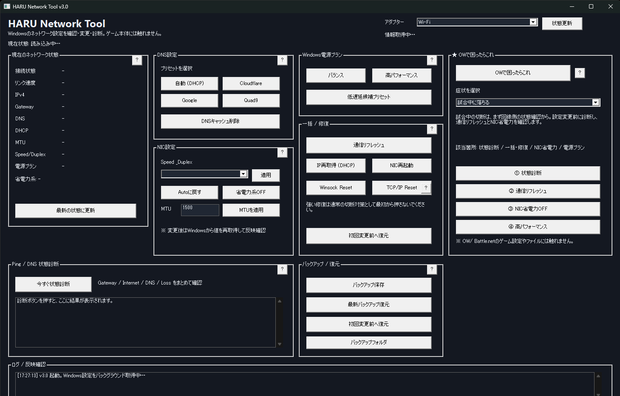This screenshot has width=620, height=396.
Task: Click the 省電力系OFF button in NIC settings
Action: tap(251, 192)
